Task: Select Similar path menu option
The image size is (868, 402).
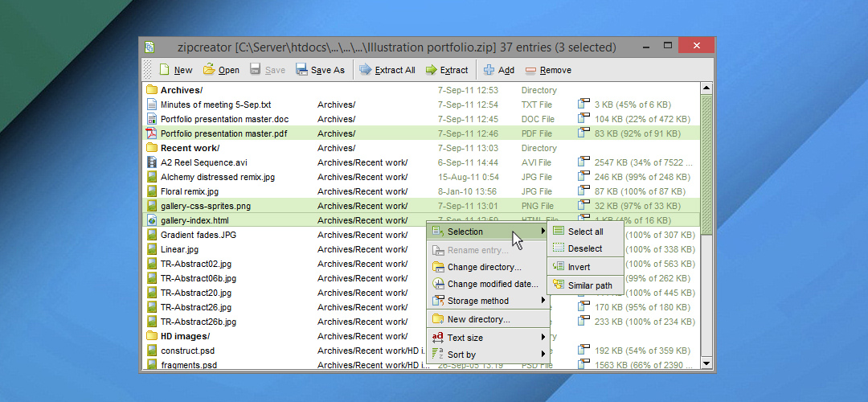Action: pyautogui.click(x=589, y=285)
